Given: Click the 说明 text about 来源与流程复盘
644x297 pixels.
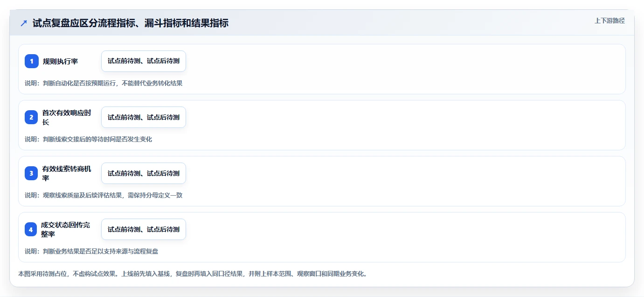Looking at the screenshot, I should click(91, 251).
